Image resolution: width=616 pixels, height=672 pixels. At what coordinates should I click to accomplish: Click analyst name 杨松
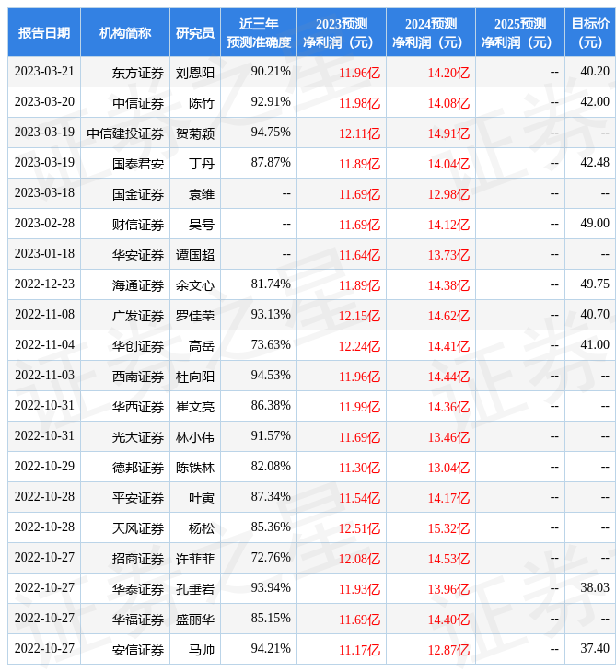tap(202, 528)
